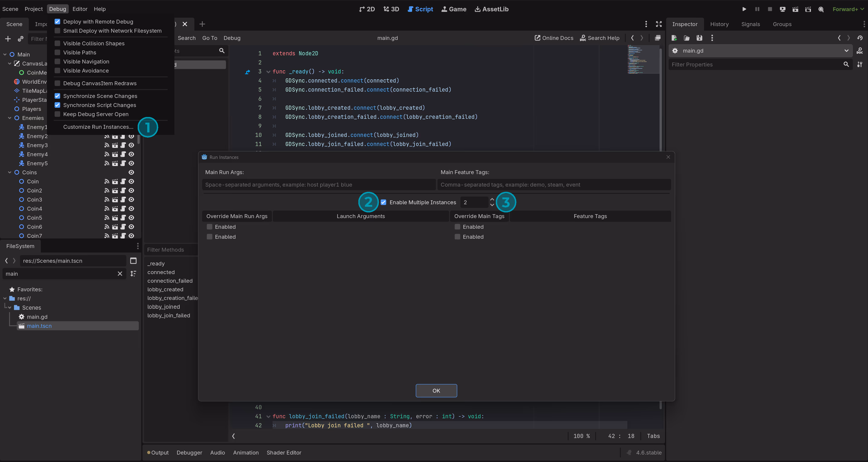Collapse the Enemies tree node
The height and width of the screenshot is (462, 868).
coord(10,118)
